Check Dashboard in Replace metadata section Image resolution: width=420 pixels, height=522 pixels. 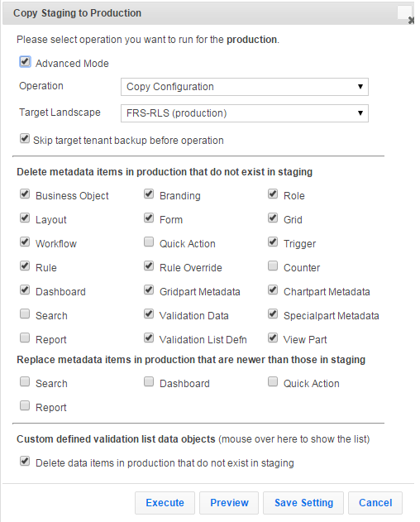(149, 381)
